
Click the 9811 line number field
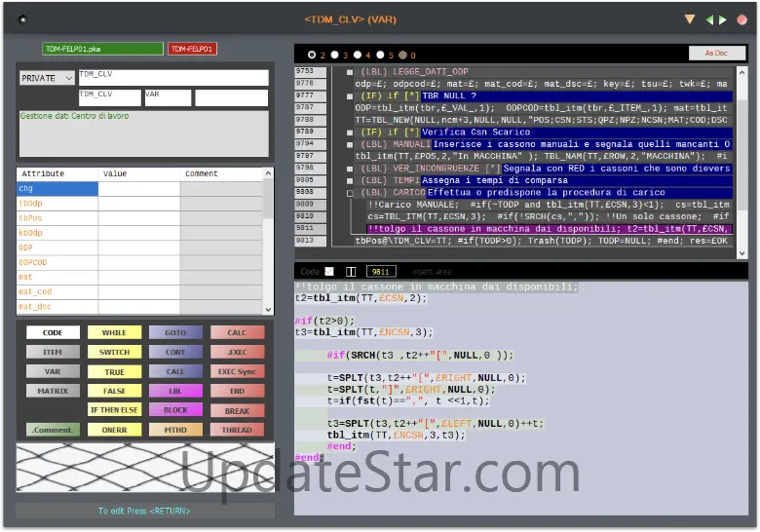point(381,271)
